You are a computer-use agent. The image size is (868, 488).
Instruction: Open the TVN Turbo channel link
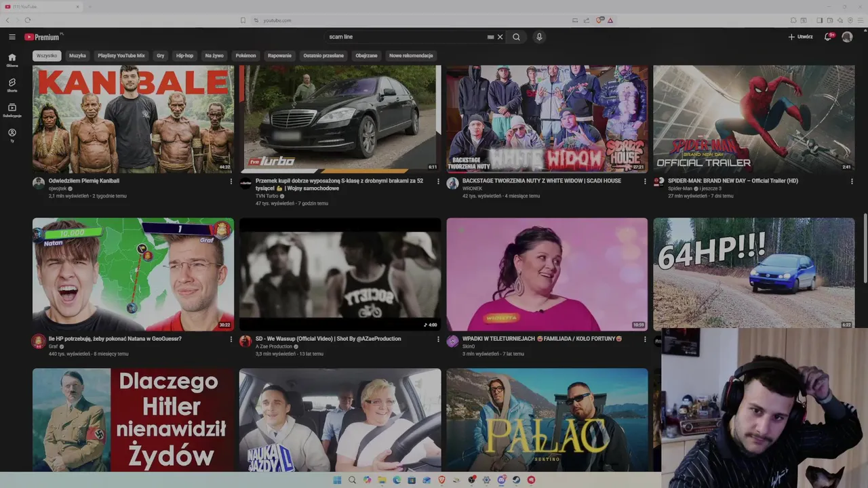(x=268, y=196)
